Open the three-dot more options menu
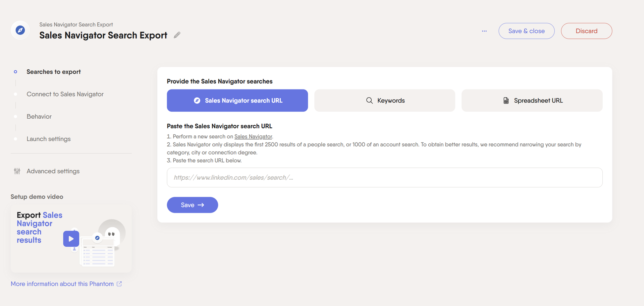The image size is (644, 306). tap(484, 31)
